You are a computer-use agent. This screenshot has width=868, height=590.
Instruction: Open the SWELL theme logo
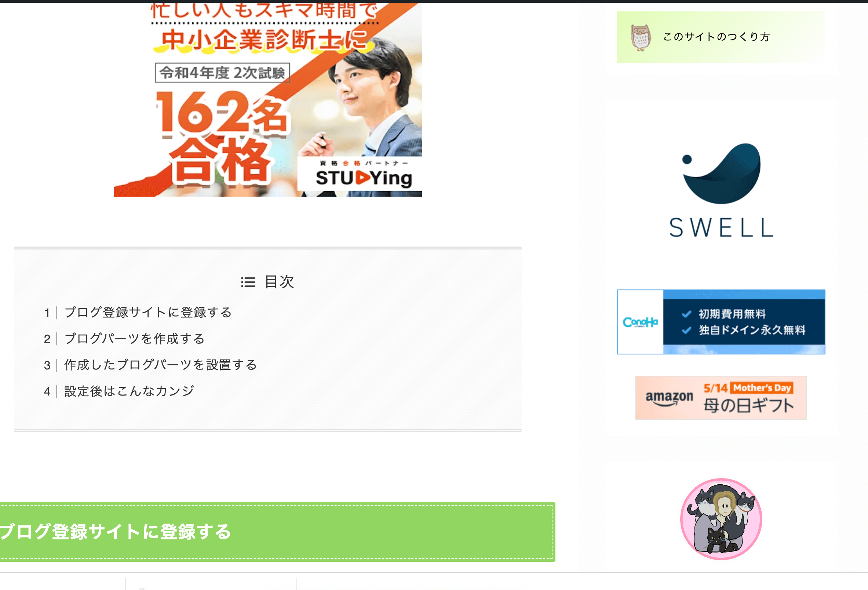click(721, 190)
